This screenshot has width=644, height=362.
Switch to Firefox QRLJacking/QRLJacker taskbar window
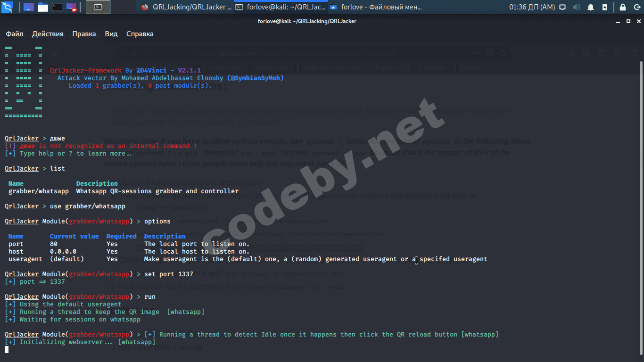click(186, 7)
